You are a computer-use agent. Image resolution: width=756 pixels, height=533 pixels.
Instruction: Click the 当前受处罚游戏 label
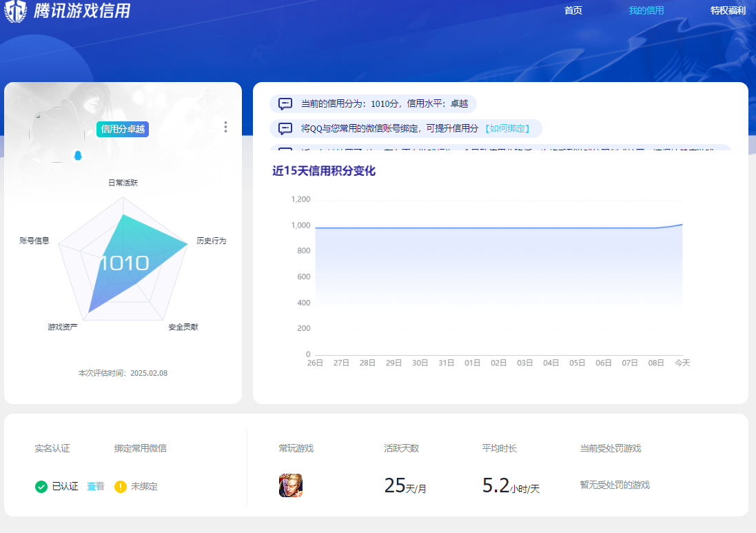pos(611,448)
